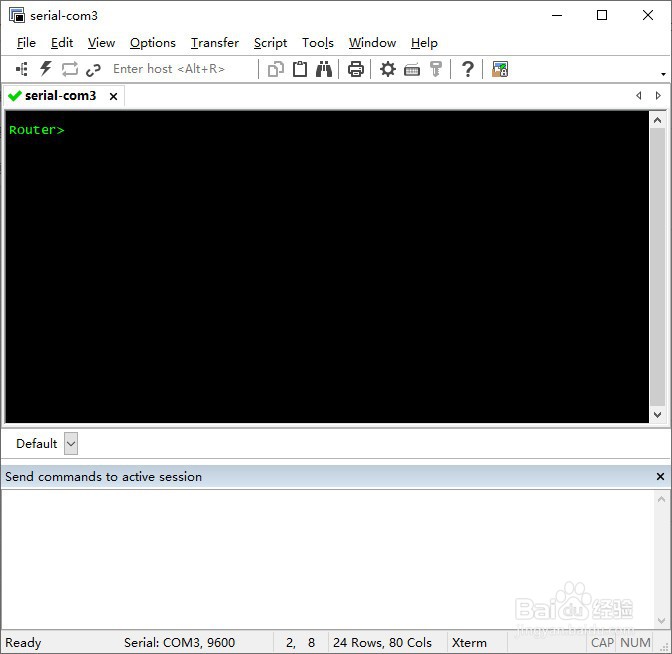Open the Options menu
The height and width of the screenshot is (654, 672).
[x=153, y=43]
